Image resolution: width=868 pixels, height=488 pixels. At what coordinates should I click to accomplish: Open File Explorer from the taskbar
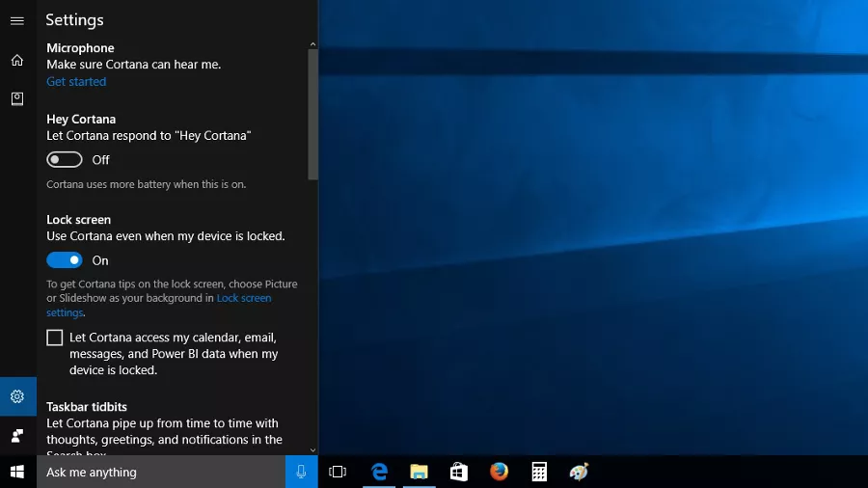click(420, 472)
